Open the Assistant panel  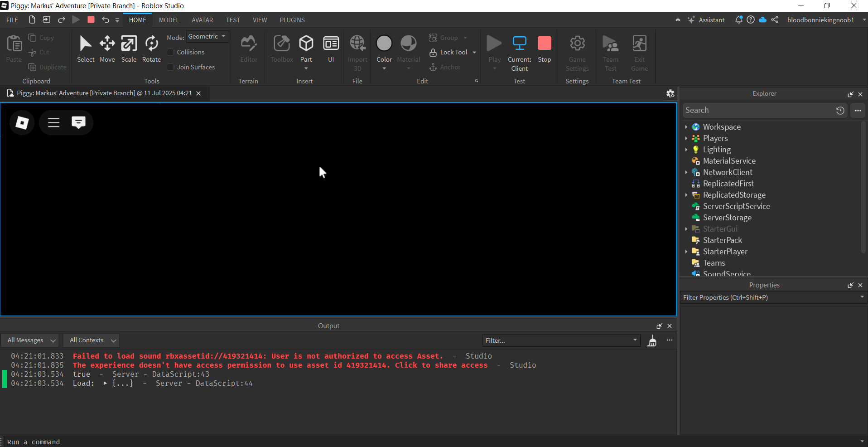pyautogui.click(x=706, y=20)
